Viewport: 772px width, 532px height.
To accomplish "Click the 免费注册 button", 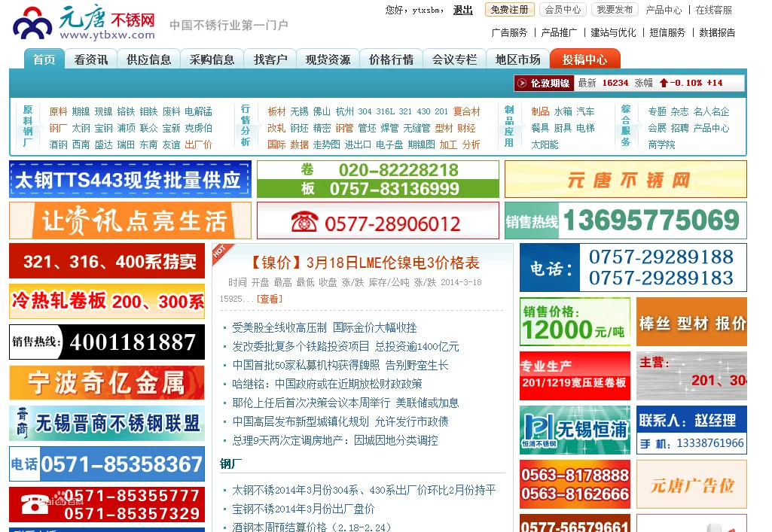I will click(x=510, y=10).
